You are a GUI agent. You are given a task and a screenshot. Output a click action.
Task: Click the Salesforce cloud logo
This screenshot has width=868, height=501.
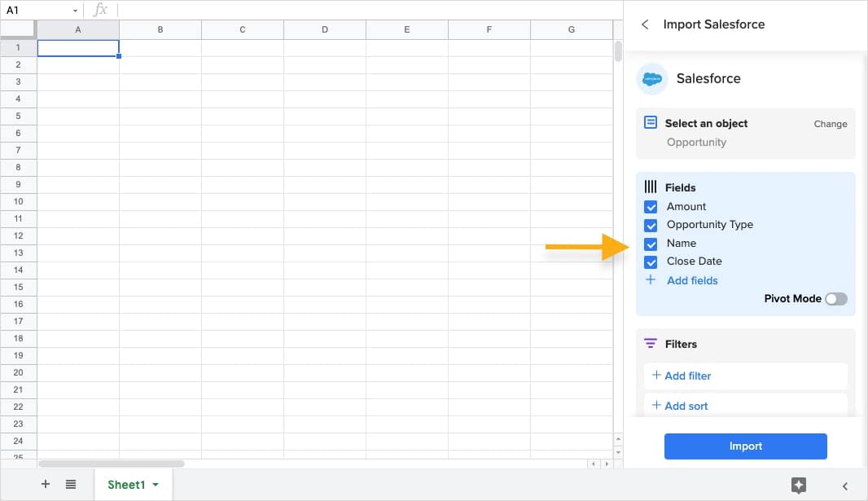click(651, 79)
